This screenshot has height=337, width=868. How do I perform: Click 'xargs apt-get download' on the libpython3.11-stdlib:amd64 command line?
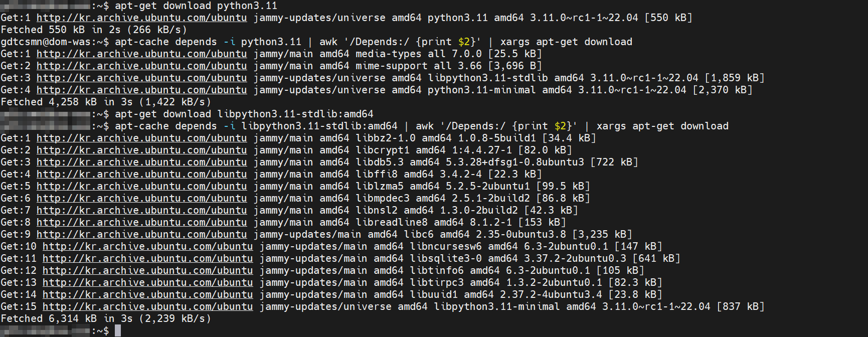662,126
